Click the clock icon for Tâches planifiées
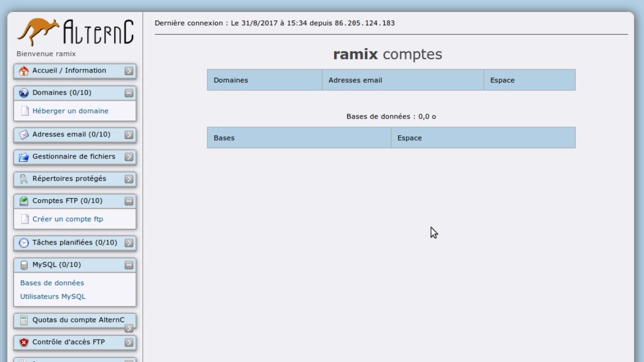The height and width of the screenshot is (362, 644). pyautogui.click(x=23, y=243)
